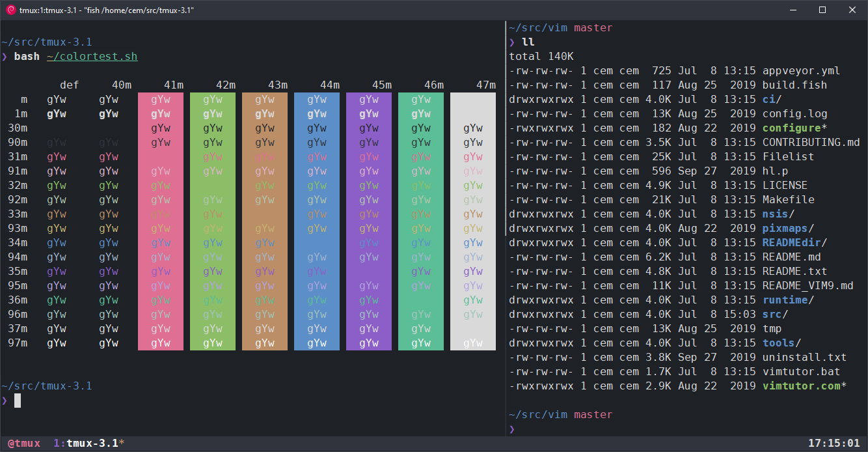This screenshot has height=452, width=868.
Task: Maximize the tmux terminal window
Action: click(822, 10)
